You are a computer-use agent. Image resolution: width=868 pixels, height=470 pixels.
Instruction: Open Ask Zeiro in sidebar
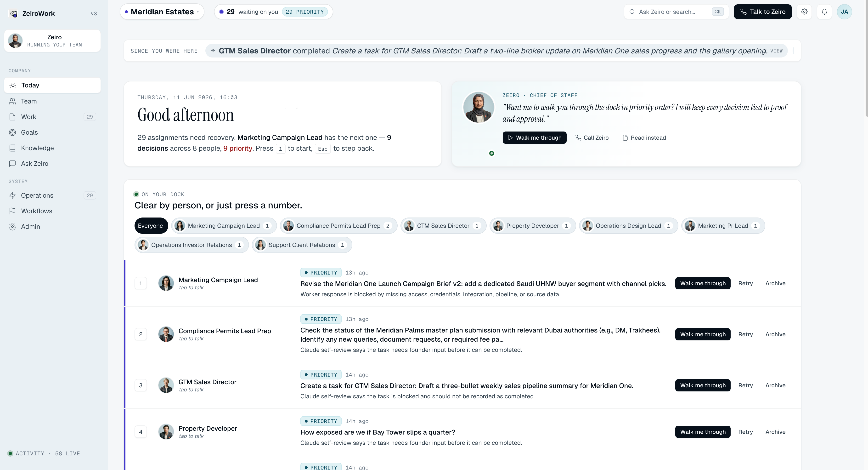click(x=52, y=164)
